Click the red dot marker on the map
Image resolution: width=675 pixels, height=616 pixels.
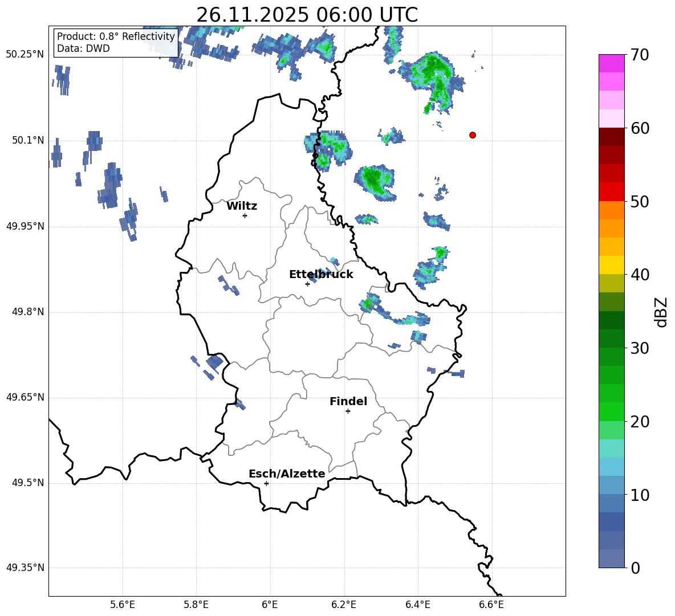(473, 135)
